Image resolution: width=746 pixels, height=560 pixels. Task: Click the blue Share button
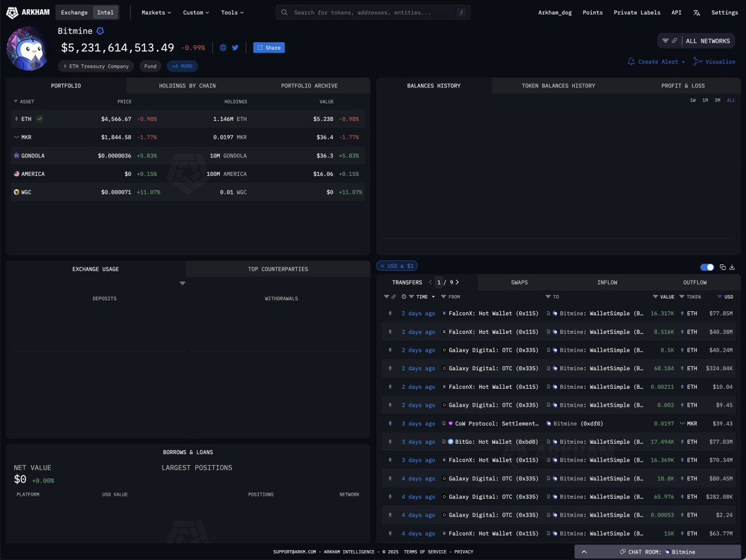[269, 47]
